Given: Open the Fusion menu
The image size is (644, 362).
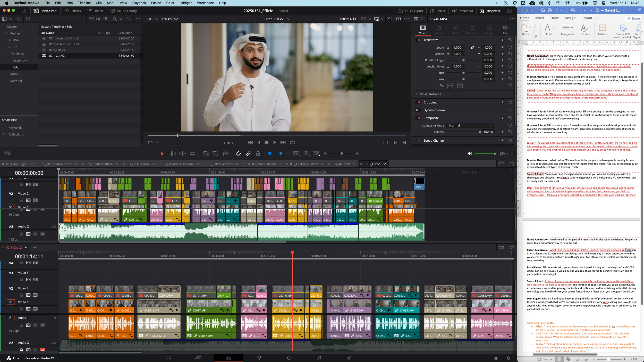Looking at the screenshot, I should pyautogui.click(x=156, y=3).
